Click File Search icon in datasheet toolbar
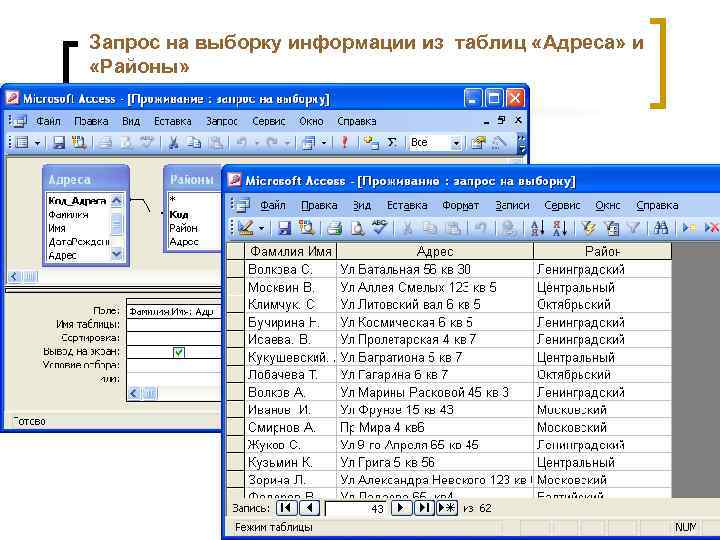 pyautogui.click(x=306, y=228)
